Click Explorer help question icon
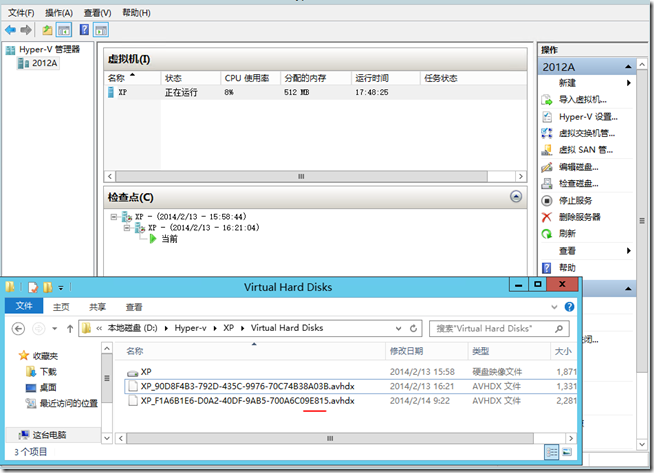The width and height of the screenshot is (654, 473). pos(569,307)
